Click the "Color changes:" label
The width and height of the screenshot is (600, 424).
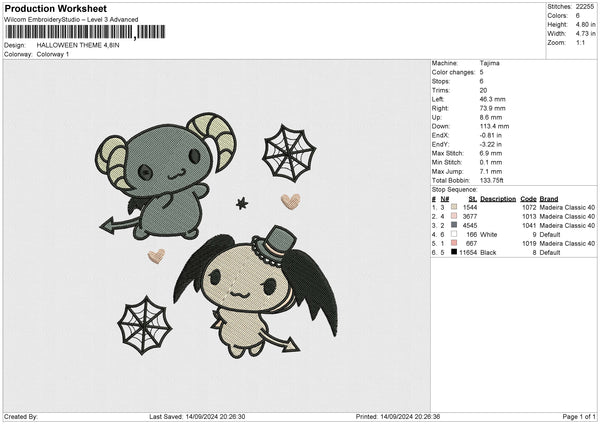[x=453, y=72]
